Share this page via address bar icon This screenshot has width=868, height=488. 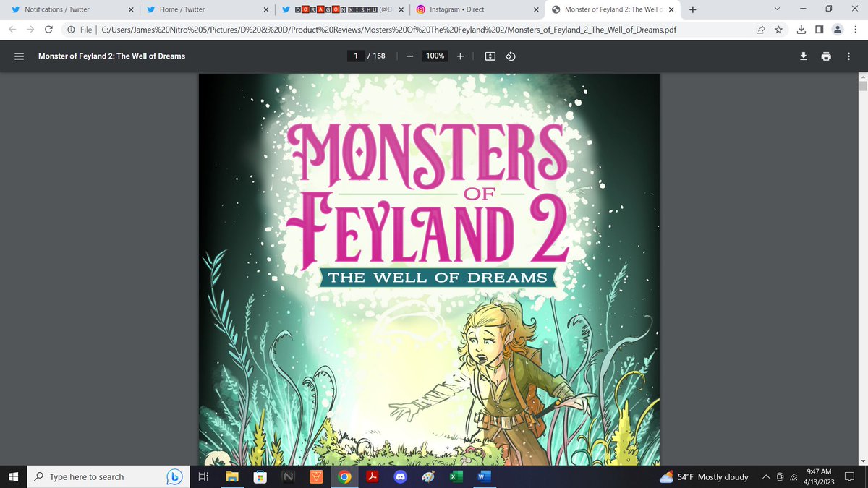click(761, 30)
